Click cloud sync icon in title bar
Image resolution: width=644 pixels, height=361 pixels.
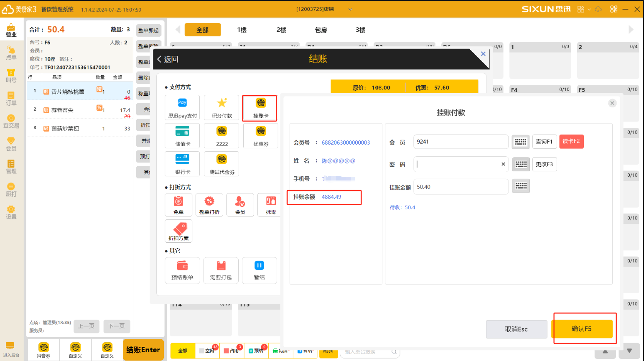[598, 9]
